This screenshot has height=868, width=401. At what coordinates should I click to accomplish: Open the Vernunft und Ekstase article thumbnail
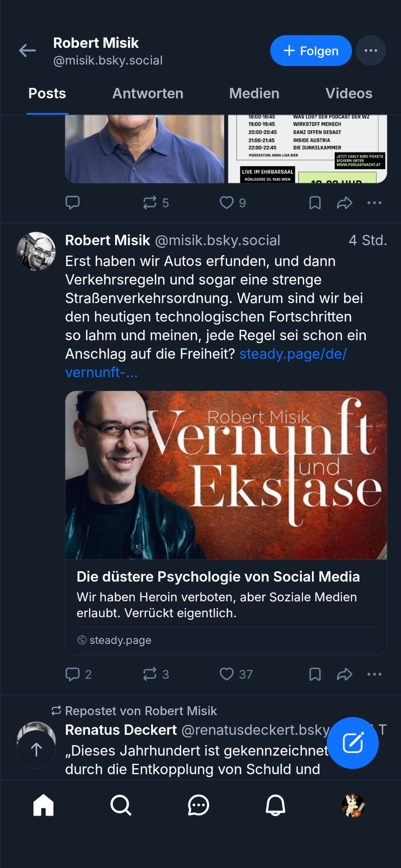pyautogui.click(x=226, y=475)
